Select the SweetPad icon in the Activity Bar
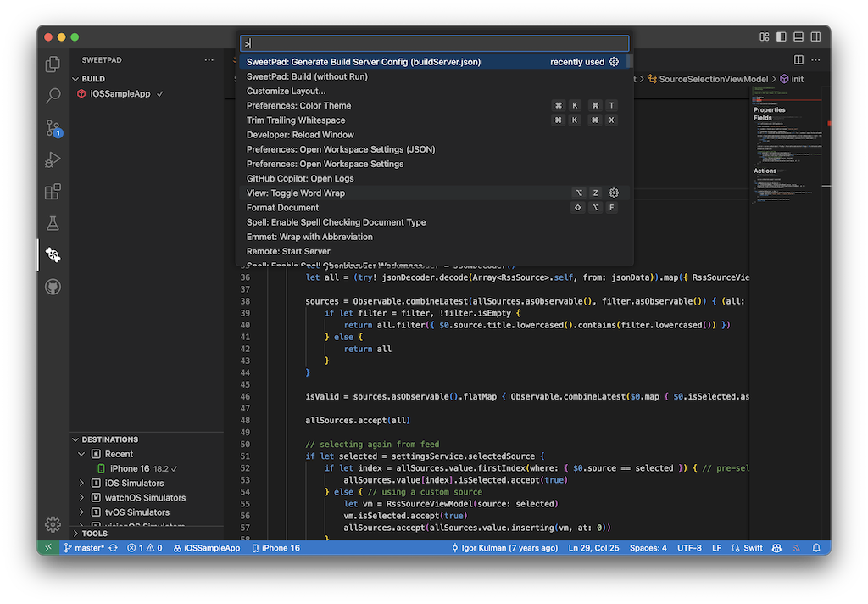Viewport: 868px width, 604px height. 53,254
